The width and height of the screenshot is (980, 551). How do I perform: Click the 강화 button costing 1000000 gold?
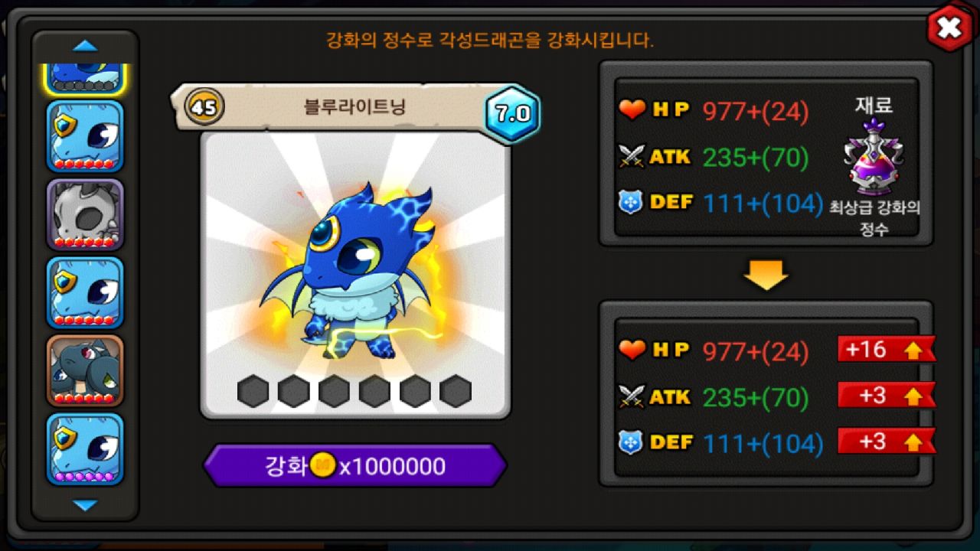[x=354, y=466]
